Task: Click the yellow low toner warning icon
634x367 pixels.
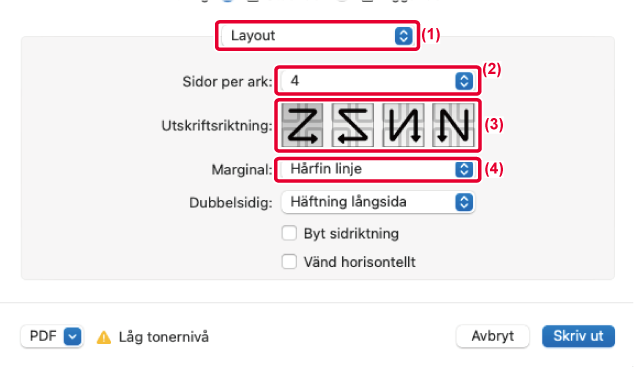Action: coord(104,337)
